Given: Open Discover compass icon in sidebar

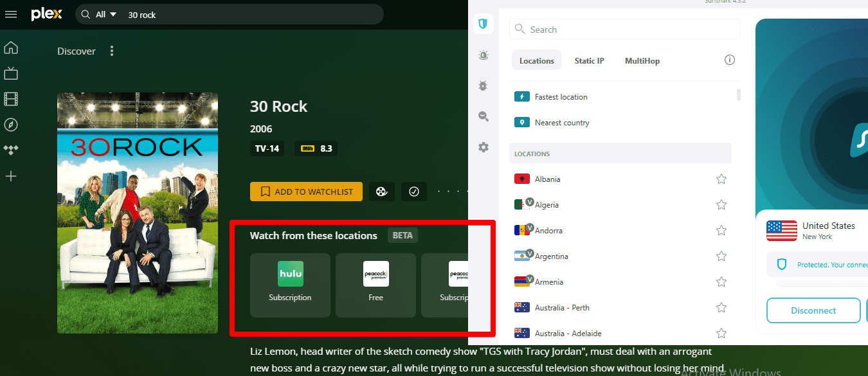Looking at the screenshot, I should tap(11, 125).
